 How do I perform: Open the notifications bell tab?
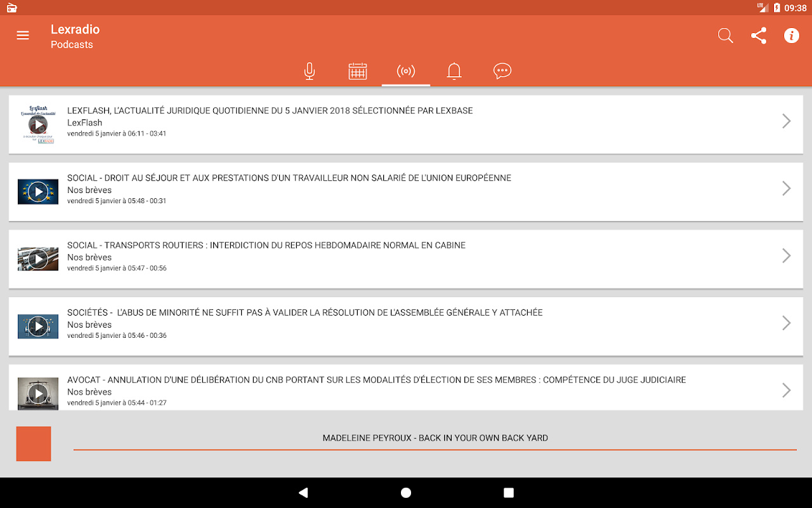(x=454, y=71)
